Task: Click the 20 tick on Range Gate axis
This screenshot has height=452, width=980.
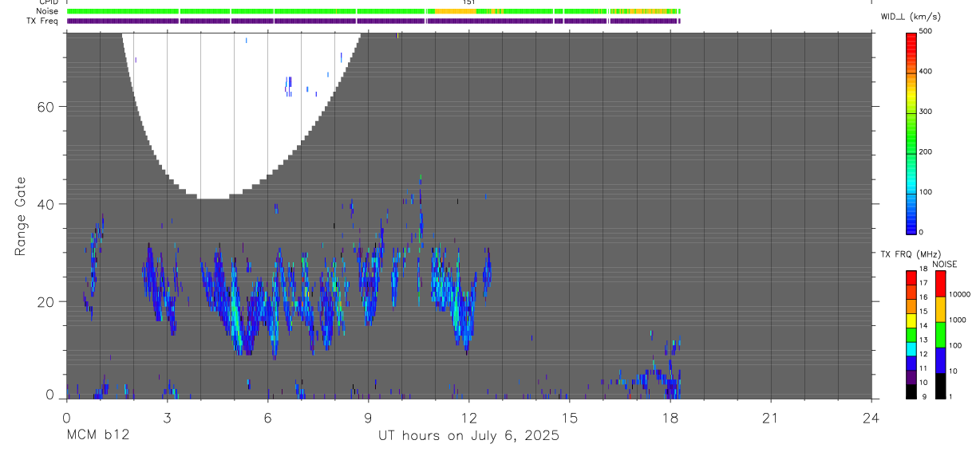Action: click(x=45, y=301)
